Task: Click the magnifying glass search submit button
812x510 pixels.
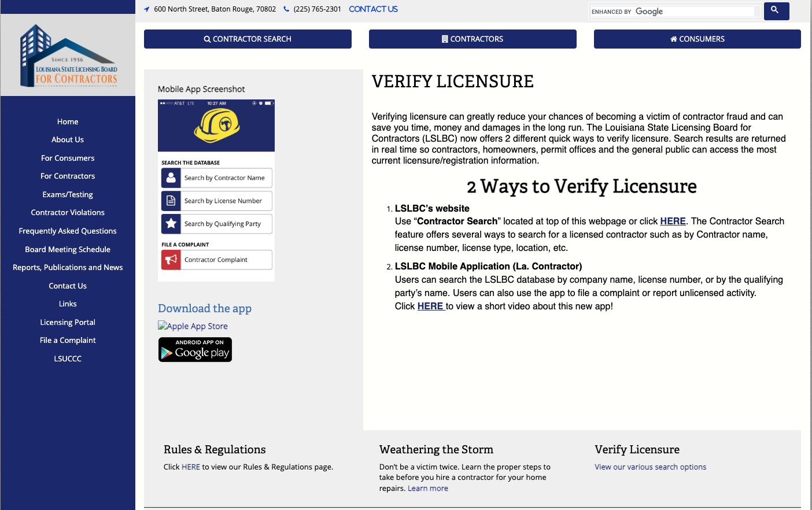Action: (776, 11)
